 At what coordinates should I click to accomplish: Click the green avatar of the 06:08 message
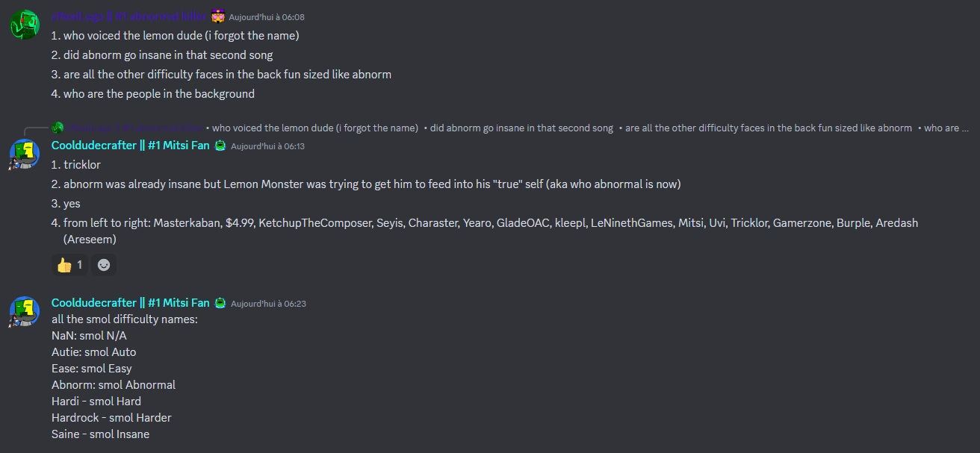point(24,25)
